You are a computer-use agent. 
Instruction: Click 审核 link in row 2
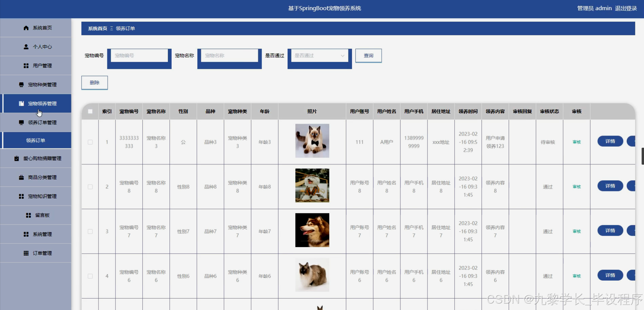pyautogui.click(x=577, y=187)
